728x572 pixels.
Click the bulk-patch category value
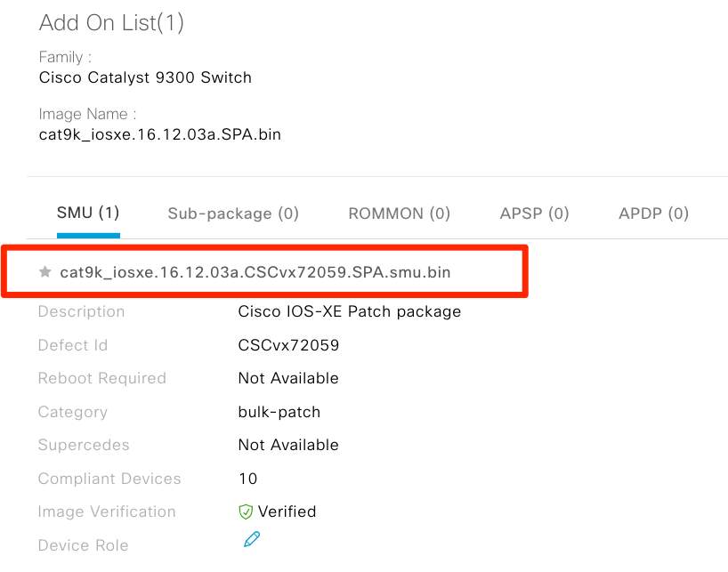279,412
